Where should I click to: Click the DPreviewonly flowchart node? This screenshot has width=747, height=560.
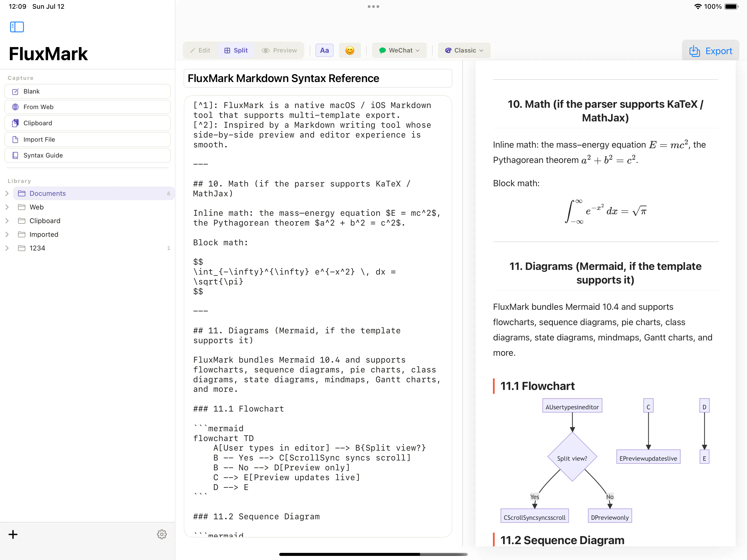(x=609, y=516)
